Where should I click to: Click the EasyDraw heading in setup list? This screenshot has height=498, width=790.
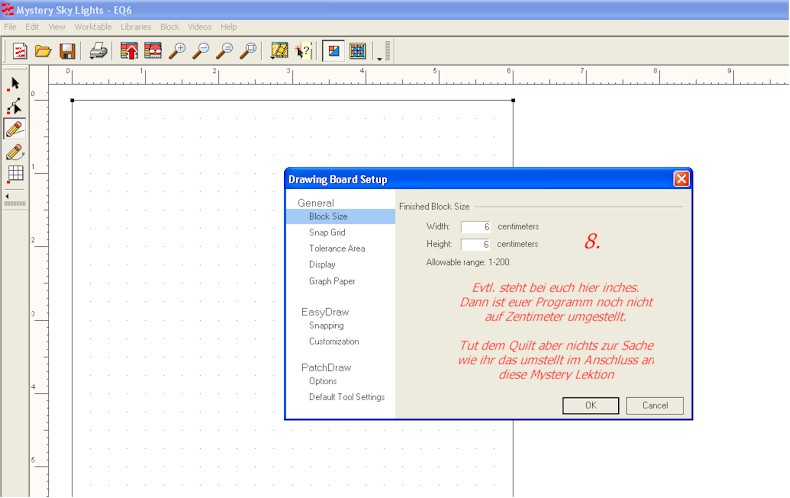click(x=325, y=312)
